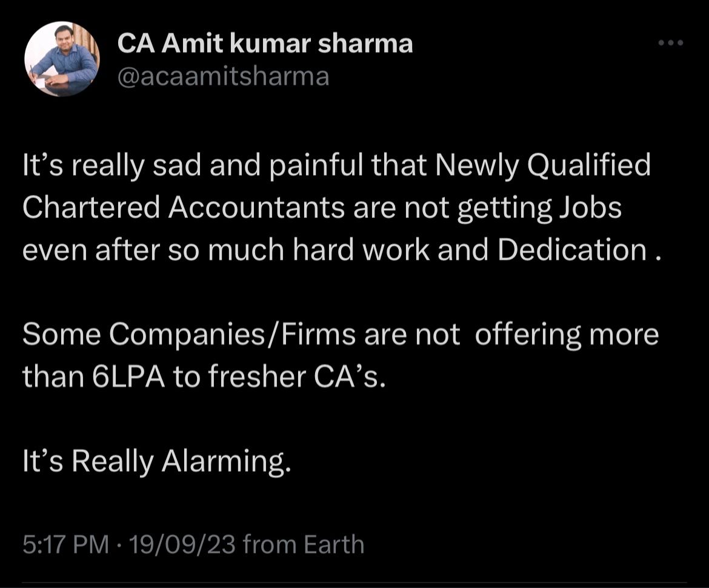Viewport: 709px width, 588px height.
Task: Click the phrase 'Chartered Accountants'
Action: pos(184,208)
